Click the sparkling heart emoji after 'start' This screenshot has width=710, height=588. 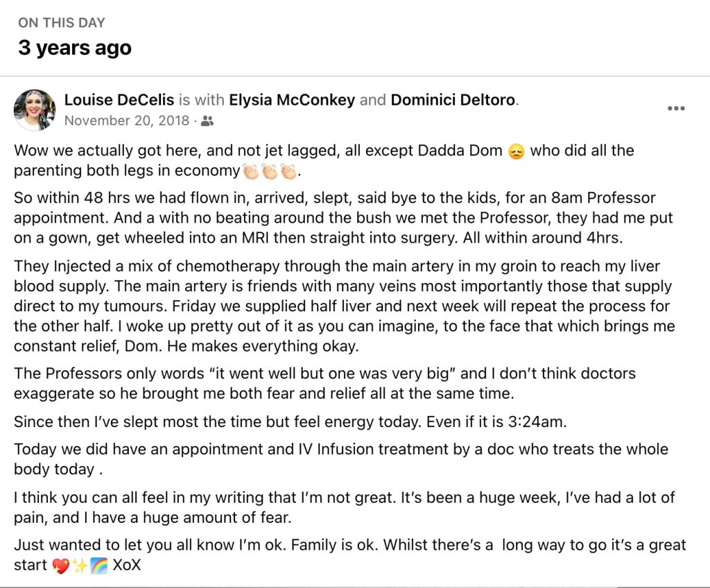61,566
